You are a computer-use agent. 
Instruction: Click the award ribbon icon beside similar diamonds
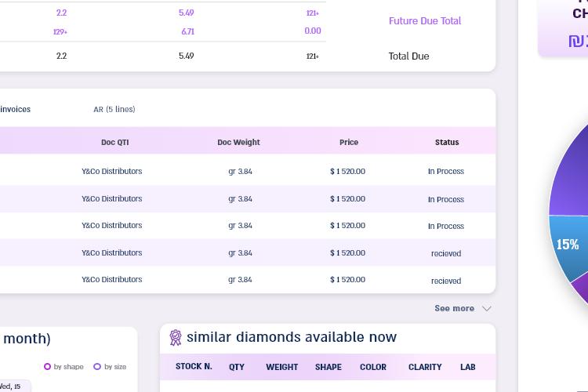[x=176, y=338]
